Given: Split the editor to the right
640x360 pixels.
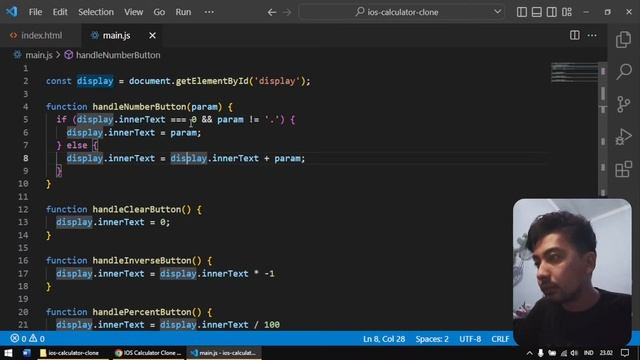Looking at the screenshot, I should pyautogui.click(x=575, y=36).
